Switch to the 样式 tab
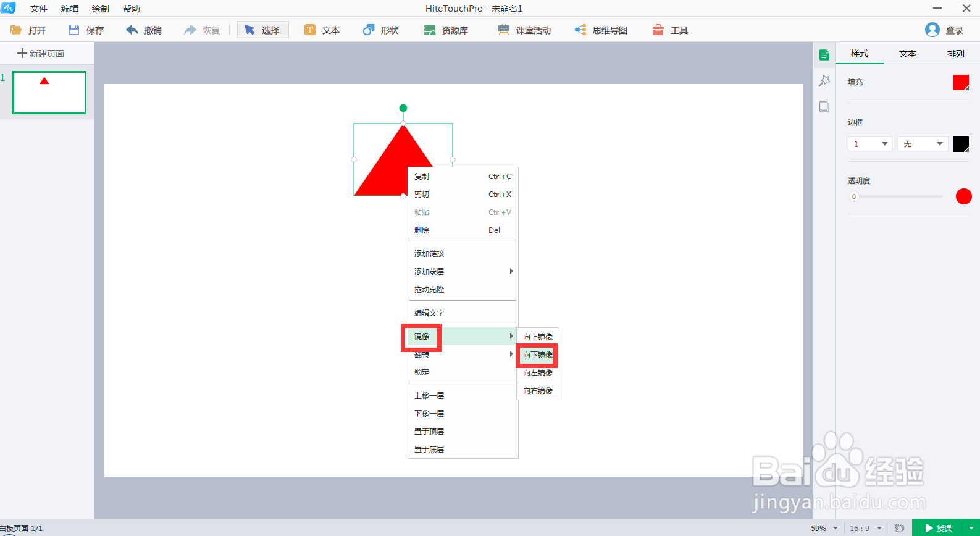 click(860, 54)
